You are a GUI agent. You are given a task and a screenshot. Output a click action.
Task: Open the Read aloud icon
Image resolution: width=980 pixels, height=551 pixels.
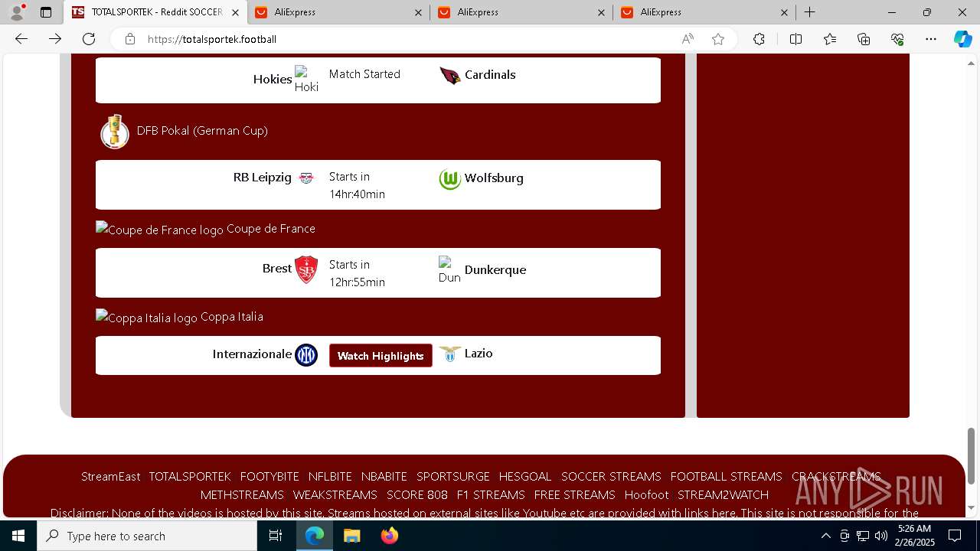click(688, 39)
